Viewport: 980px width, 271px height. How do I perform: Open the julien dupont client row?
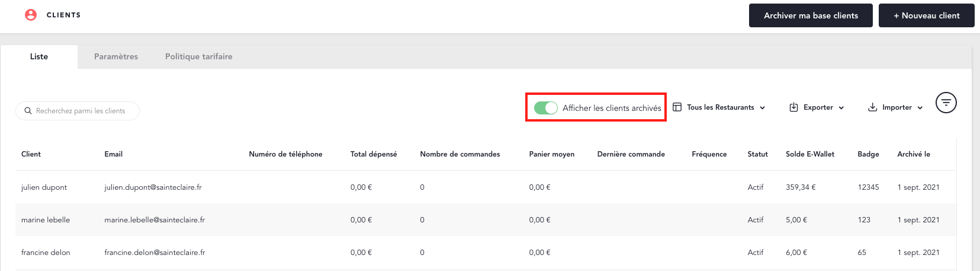coord(44,187)
